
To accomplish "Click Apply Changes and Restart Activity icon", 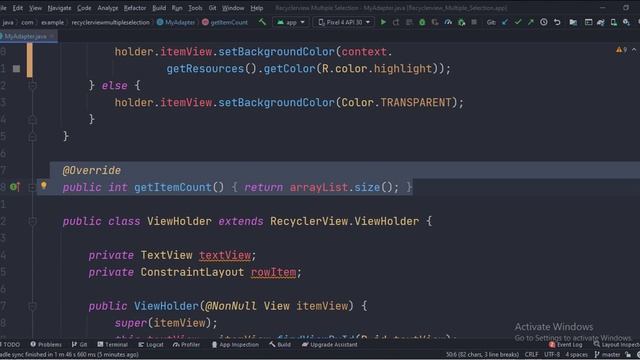I will pyautogui.click(x=396, y=22).
